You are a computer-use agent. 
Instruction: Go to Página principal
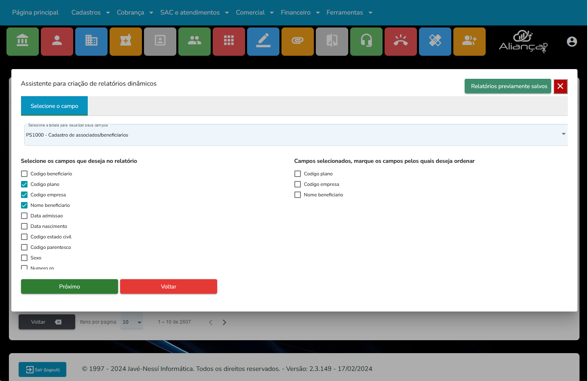tap(35, 13)
